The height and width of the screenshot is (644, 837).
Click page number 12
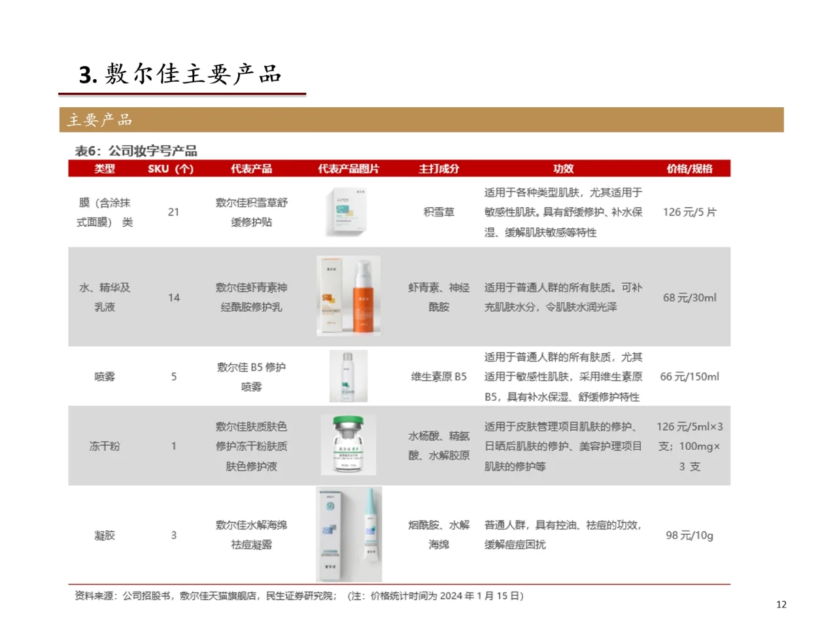[x=782, y=605]
